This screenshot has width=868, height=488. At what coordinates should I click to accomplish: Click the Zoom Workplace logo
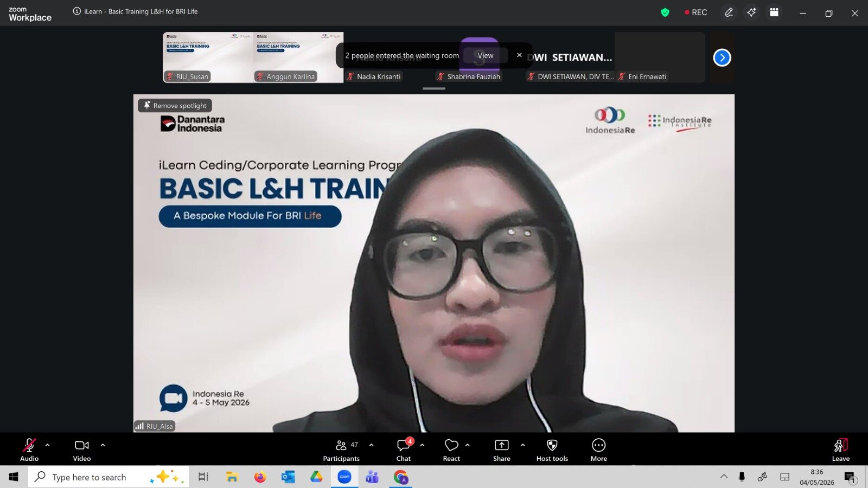click(30, 14)
